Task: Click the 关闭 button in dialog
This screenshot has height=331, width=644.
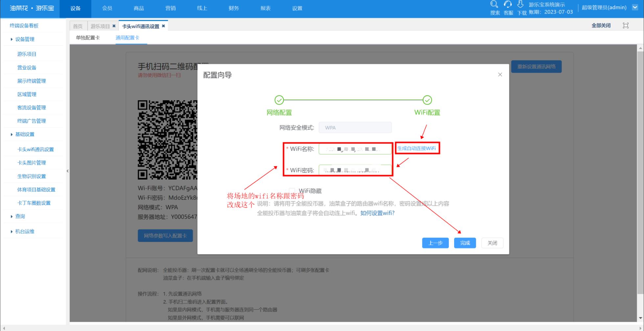Action: [492, 243]
